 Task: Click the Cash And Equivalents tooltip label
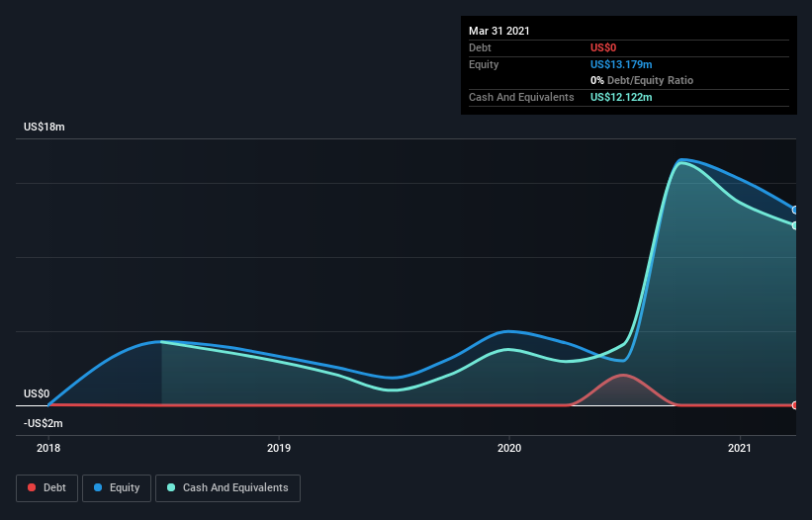coord(521,97)
